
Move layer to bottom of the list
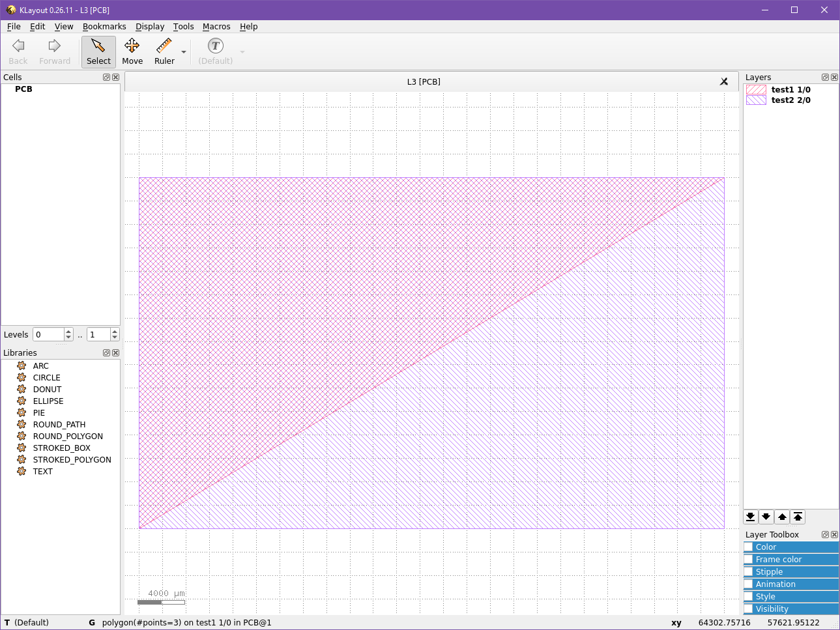click(750, 517)
